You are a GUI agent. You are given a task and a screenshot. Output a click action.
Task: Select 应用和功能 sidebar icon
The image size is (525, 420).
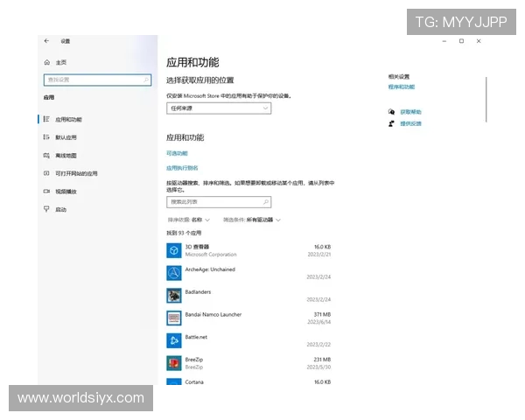click(46, 119)
